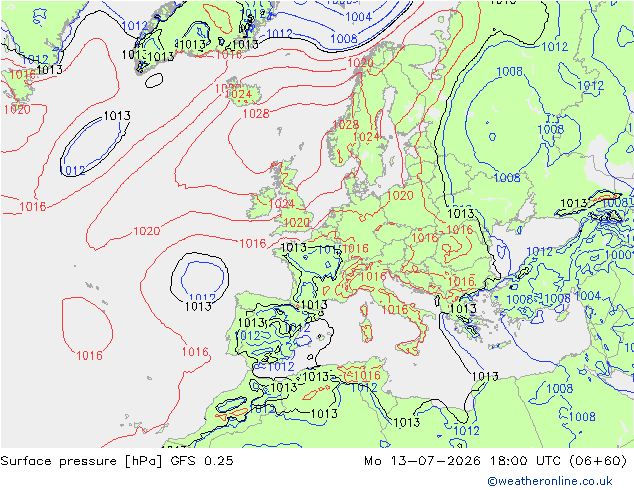Select the blue "1000" isobar label
Image resolution: width=634 pixels, height=490 pixels.
point(619,255)
